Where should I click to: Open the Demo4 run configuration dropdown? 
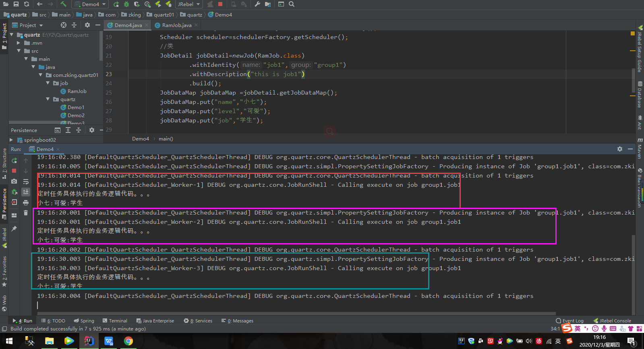[90, 4]
